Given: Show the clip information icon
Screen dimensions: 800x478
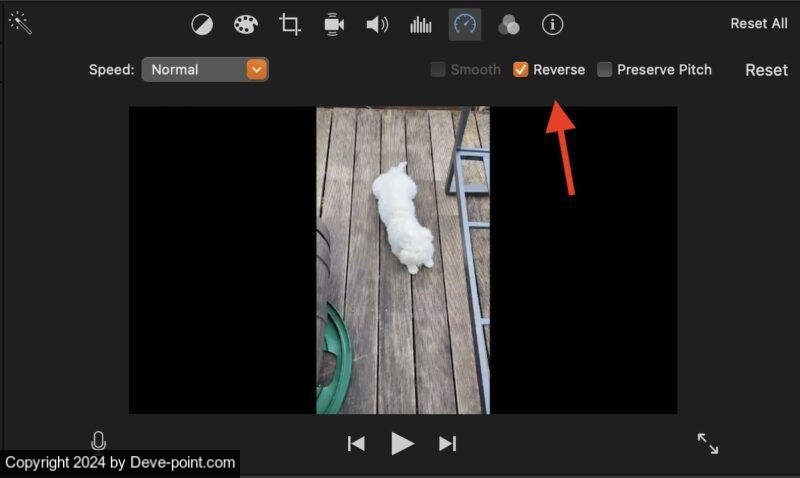Looking at the screenshot, I should (553, 24).
